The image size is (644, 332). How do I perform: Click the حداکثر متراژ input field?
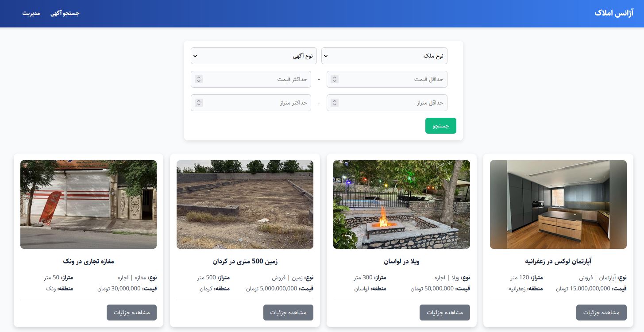tap(251, 103)
